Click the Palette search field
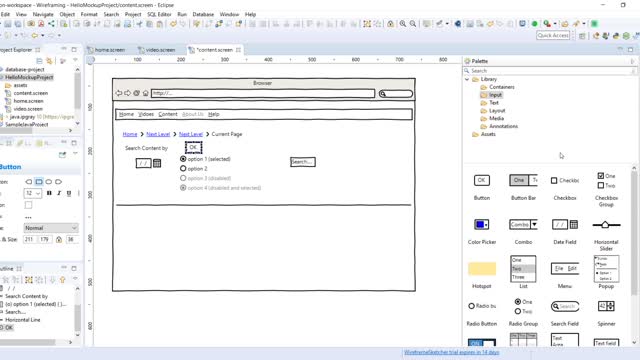The width and height of the screenshot is (640, 360). 550,71
